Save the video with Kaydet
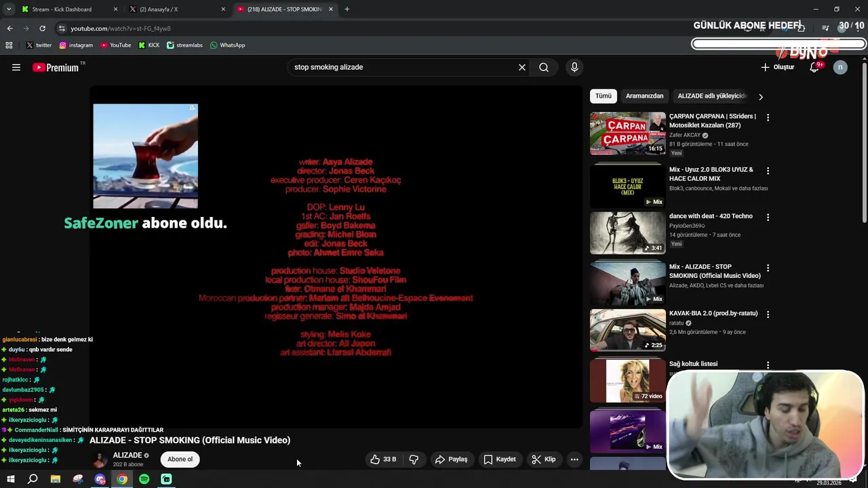 point(500,460)
